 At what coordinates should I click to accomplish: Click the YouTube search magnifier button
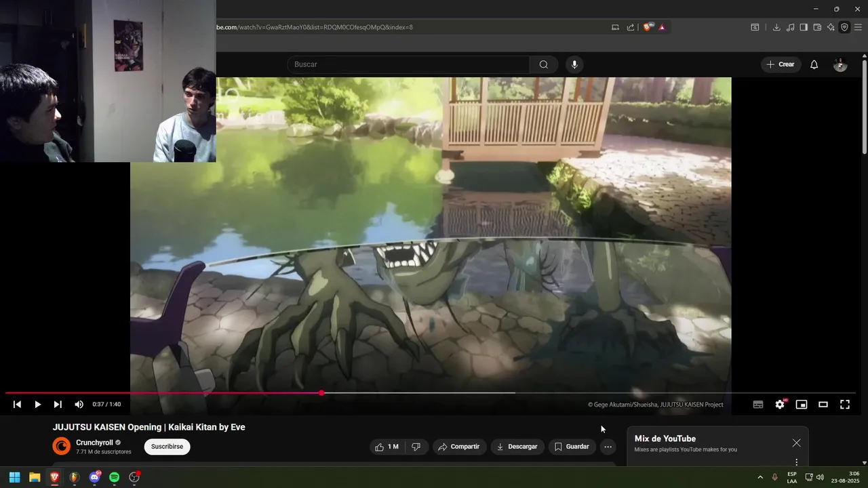(544, 64)
